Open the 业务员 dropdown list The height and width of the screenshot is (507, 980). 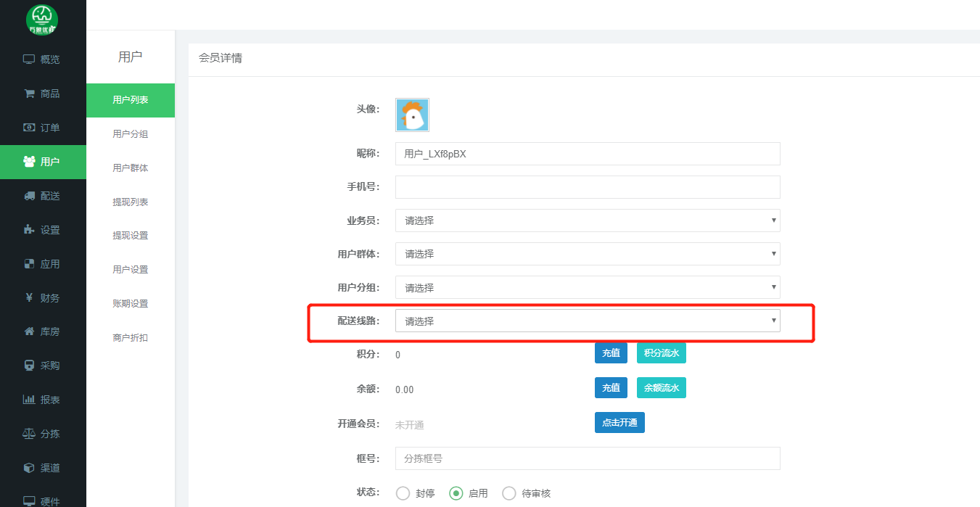click(x=588, y=220)
